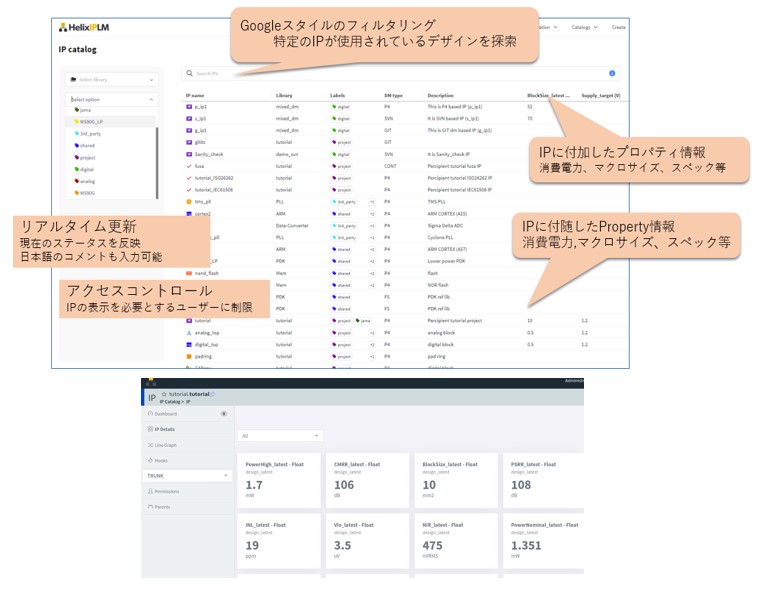Viewport: 767px width, 604px height.
Task: Click the BlockSize_latest column header
Action: coord(548,95)
